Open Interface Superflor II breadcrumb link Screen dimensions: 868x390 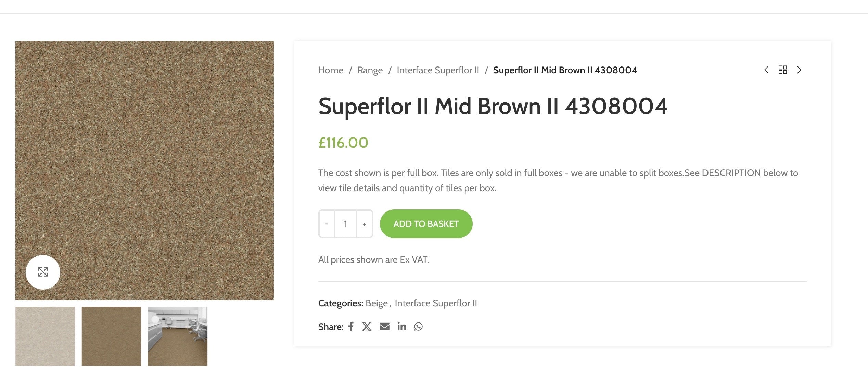click(x=438, y=70)
